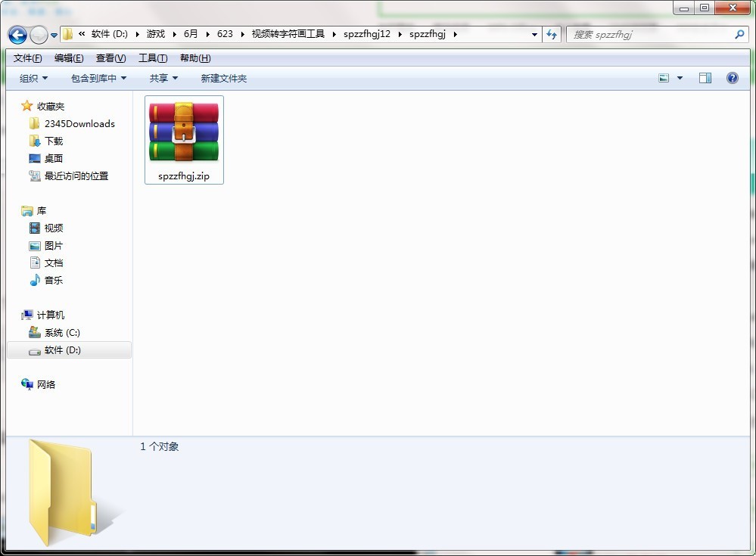Screen dimensions: 756x556
Task: Click the folder icon in address bar
Action: point(68,34)
